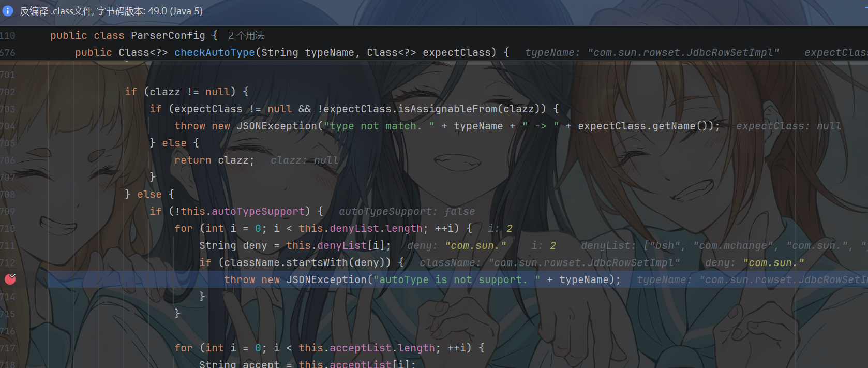Click line number 702 in the gutter

[8, 92]
